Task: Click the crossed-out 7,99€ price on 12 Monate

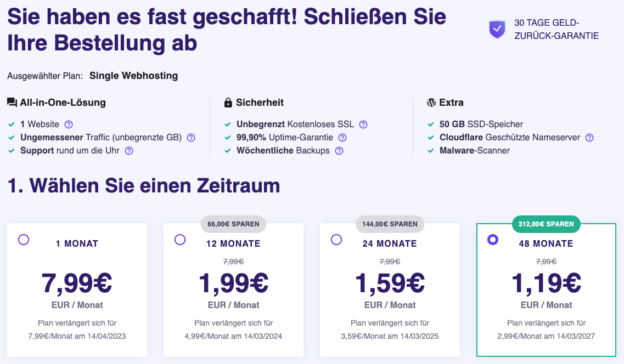Action: pos(232,261)
